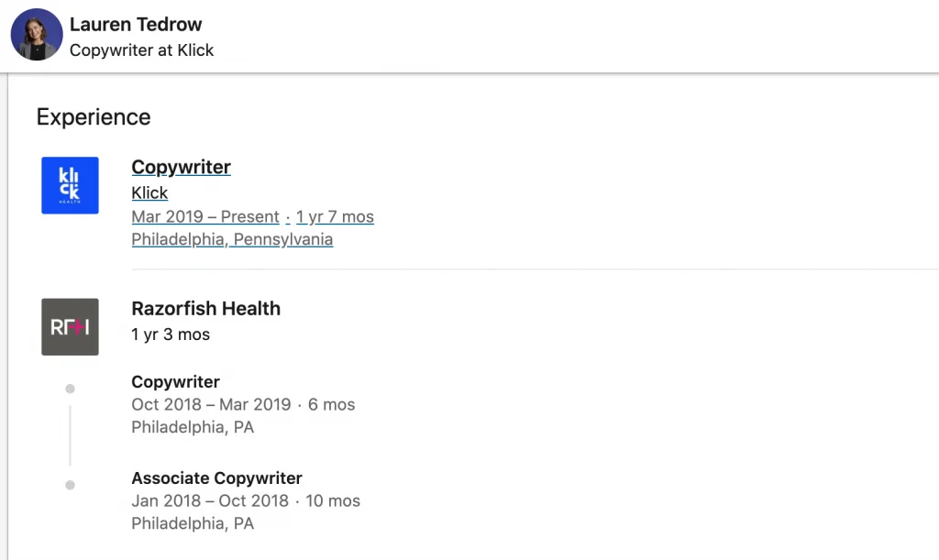Image resolution: width=939 pixels, height=560 pixels.
Task: Open the Copywriter job title link
Action: tap(181, 167)
